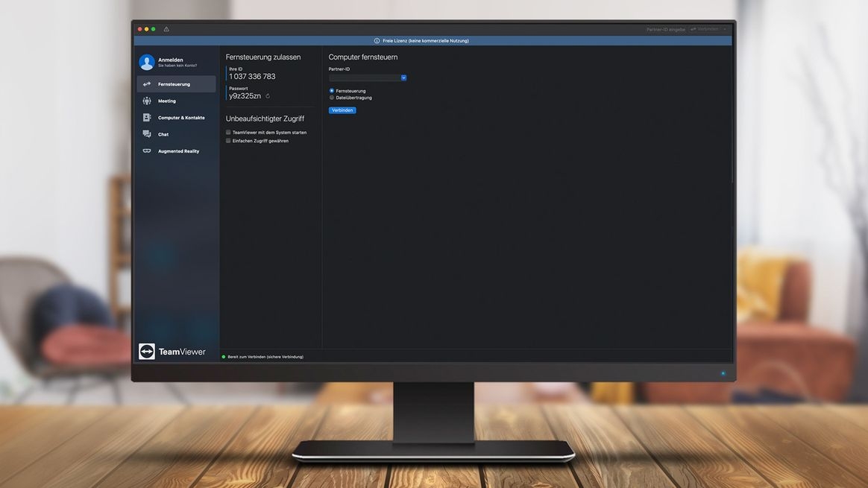Click the Chat speech bubbles icon

147,134
